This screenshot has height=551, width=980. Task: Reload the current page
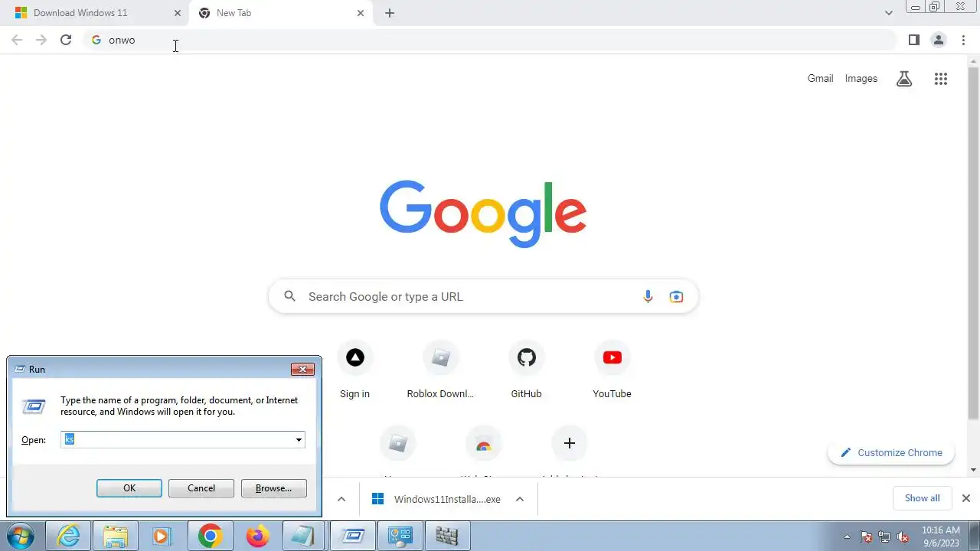(x=66, y=40)
